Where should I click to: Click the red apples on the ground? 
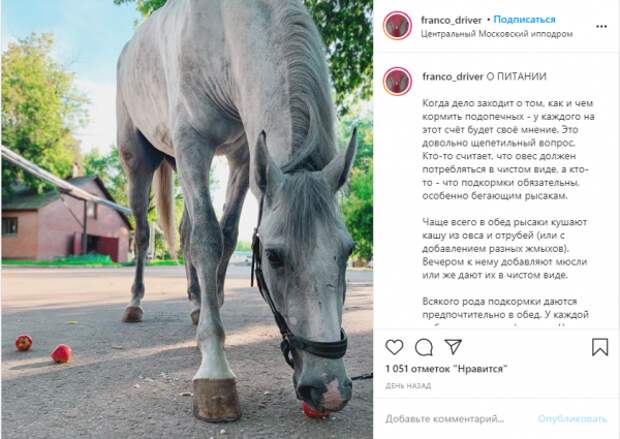point(43,349)
